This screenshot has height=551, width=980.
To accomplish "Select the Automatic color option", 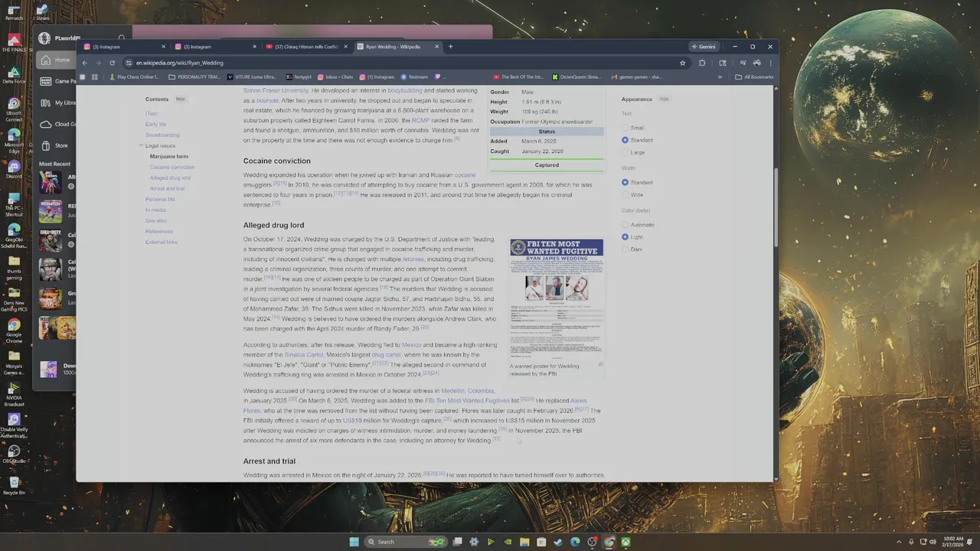I will click(626, 225).
